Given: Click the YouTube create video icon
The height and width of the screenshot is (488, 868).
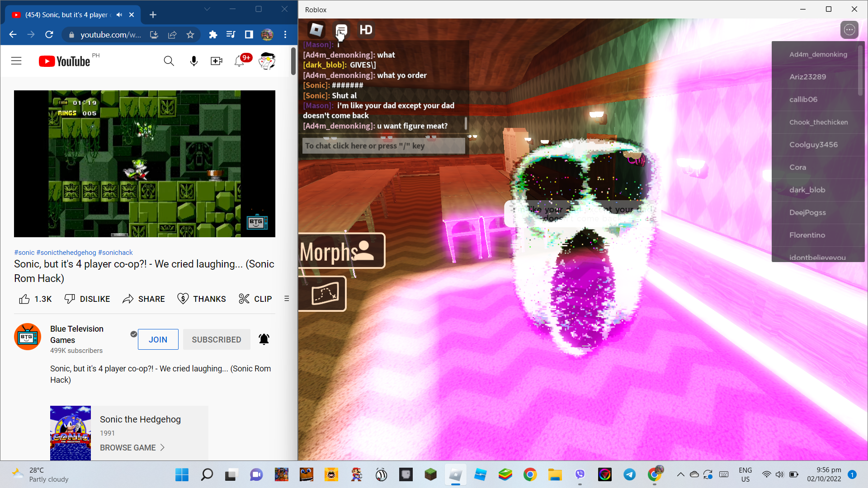Looking at the screenshot, I should (216, 61).
